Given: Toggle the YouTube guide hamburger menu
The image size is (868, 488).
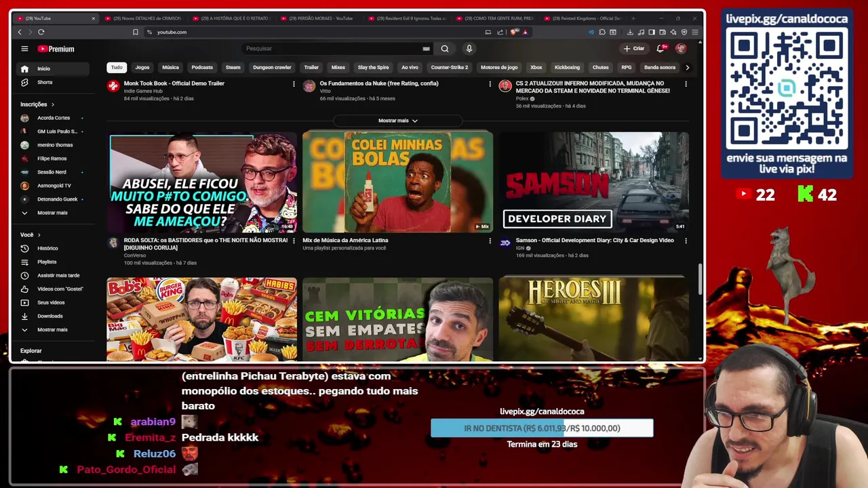Looking at the screenshot, I should (x=24, y=49).
